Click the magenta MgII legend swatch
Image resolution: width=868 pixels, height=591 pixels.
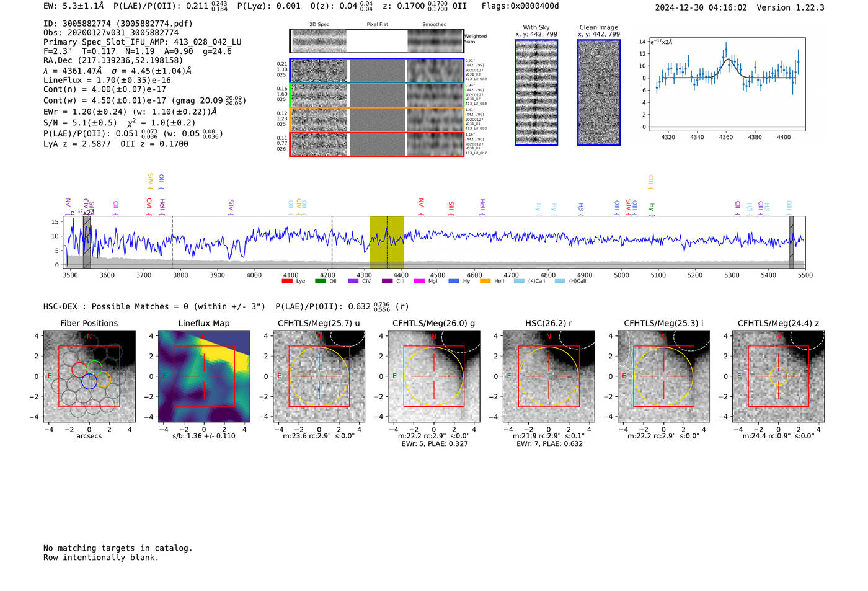tap(419, 281)
